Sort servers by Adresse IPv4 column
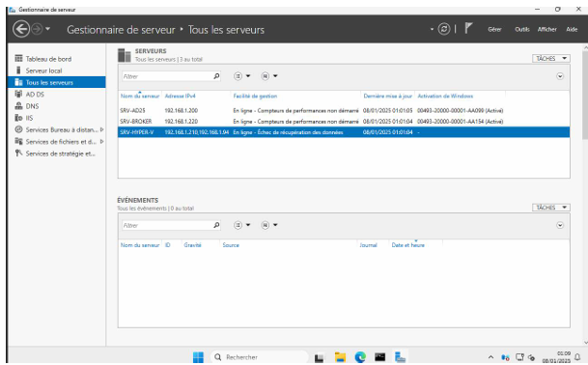The width and height of the screenshot is (588, 365). [180, 96]
